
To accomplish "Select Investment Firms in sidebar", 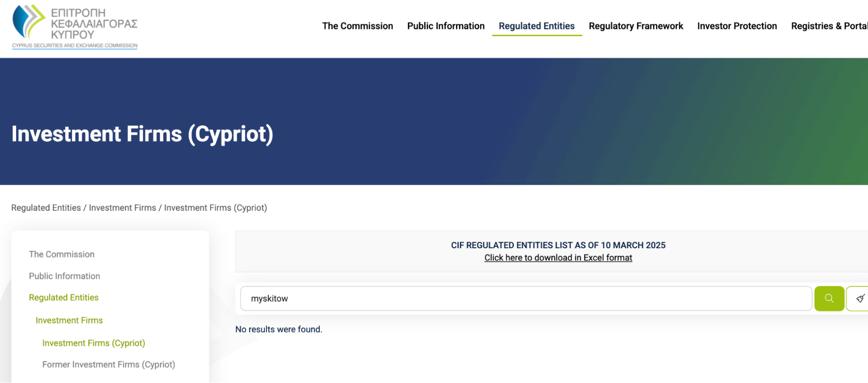I will [x=69, y=320].
